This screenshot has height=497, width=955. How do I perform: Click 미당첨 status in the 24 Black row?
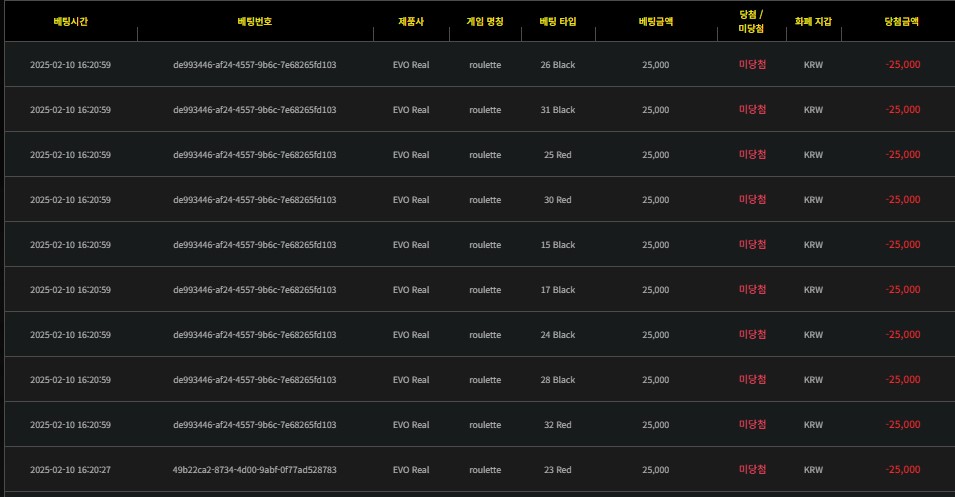pos(753,335)
